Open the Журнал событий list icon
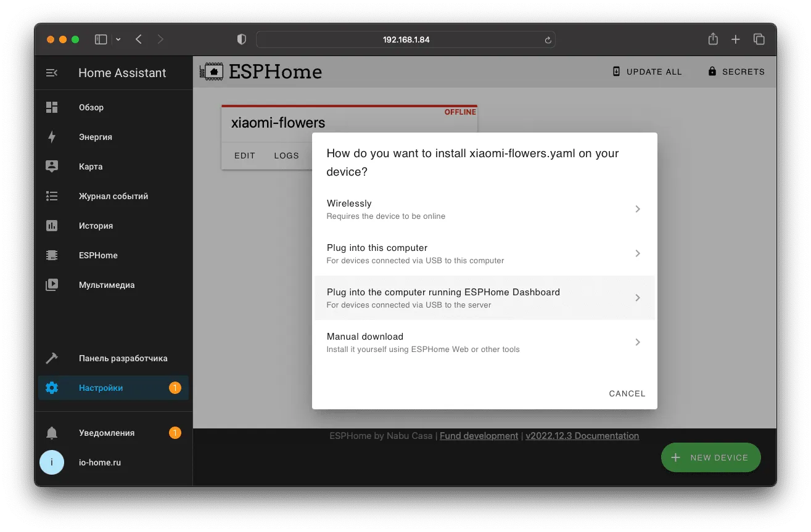This screenshot has width=811, height=532. coord(52,196)
